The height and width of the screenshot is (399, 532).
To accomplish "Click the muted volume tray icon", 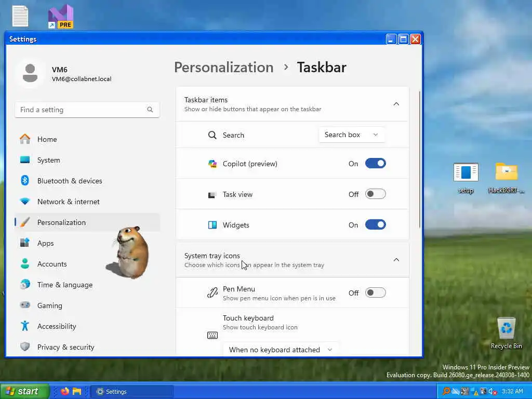I will 493,392.
